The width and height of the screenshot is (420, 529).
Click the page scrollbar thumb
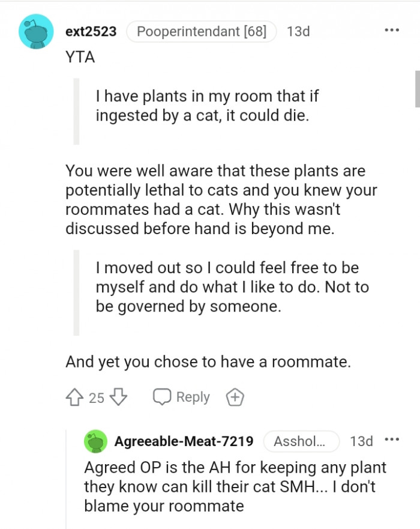pyautogui.click(x=417, y=87)
